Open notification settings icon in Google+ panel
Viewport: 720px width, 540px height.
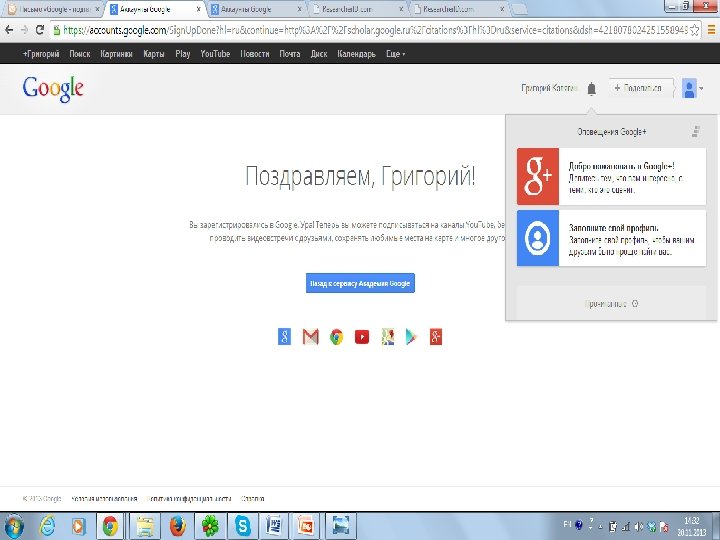pos(696,132)
